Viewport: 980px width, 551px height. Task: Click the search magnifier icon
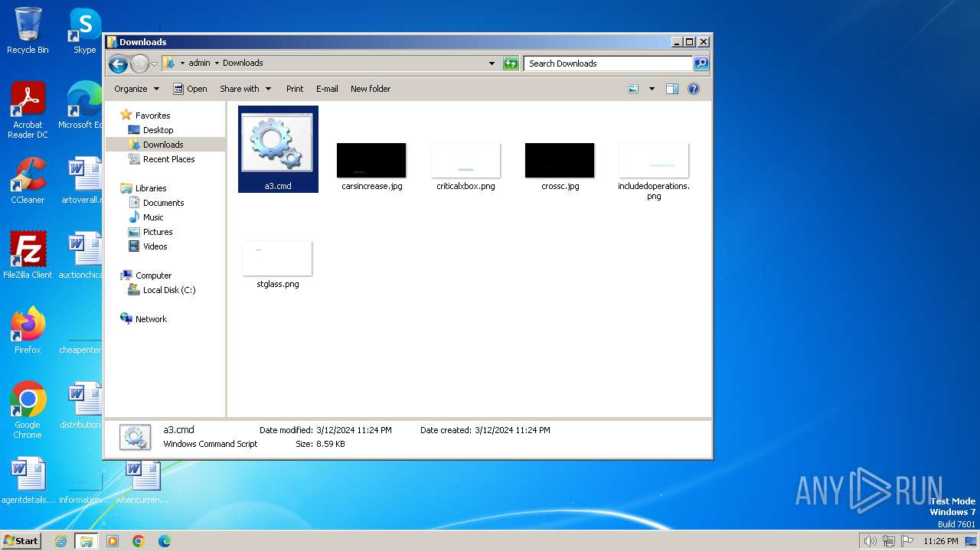coord(701,64)
